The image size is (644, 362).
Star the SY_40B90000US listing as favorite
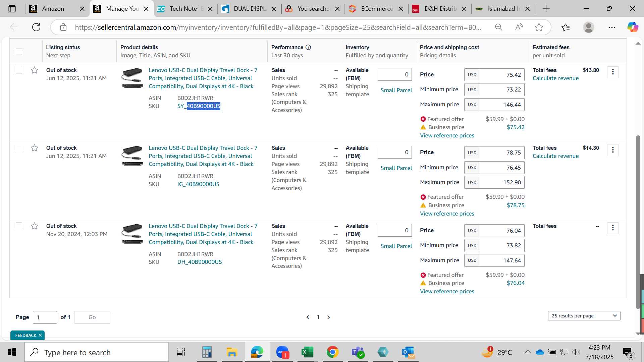[x=34, y=70]
